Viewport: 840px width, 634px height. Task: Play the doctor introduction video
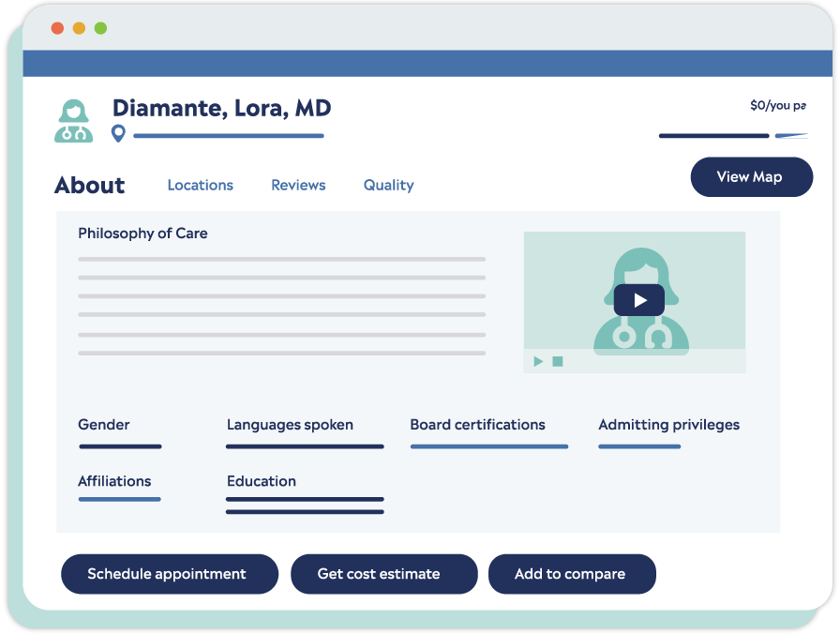click(638, 300)
